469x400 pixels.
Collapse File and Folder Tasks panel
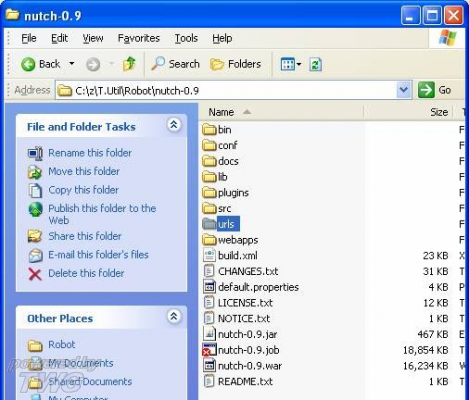(x=174, y=125)
